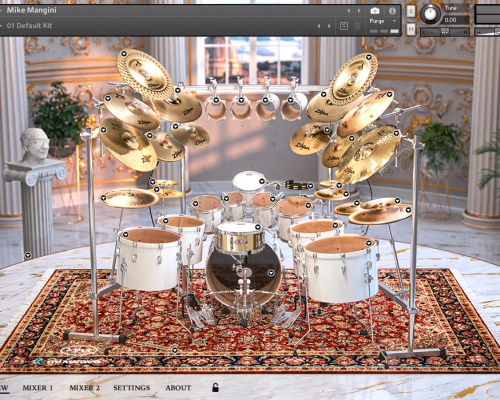
Task: Click the arrow icon on the drumsticks on the rug
Action: (175, 350)
